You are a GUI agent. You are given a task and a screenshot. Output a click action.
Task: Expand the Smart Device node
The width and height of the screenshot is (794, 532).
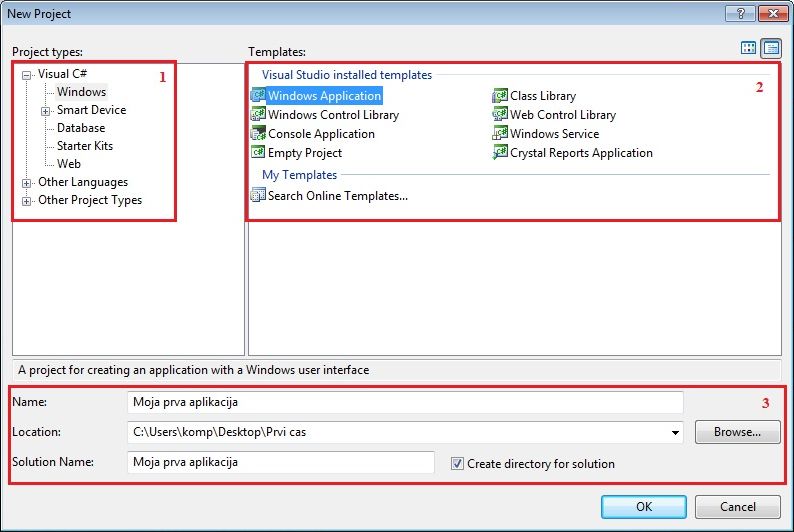46,111
